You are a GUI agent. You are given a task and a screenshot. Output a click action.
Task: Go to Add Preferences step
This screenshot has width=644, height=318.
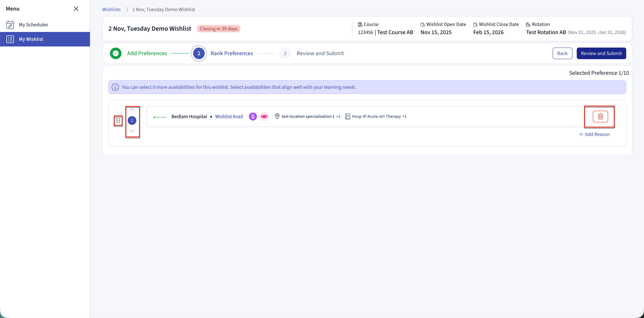(147, 54)
